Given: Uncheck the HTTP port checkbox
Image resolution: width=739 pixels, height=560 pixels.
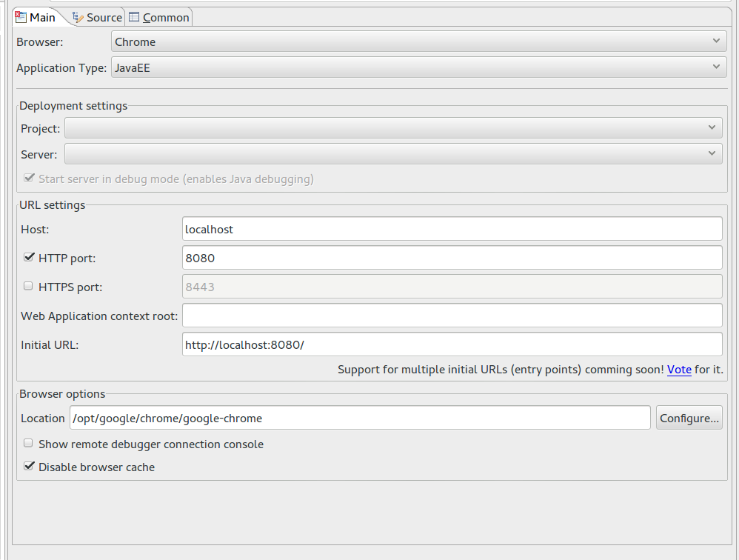Looking at the screenshot, I should (29, 257).
